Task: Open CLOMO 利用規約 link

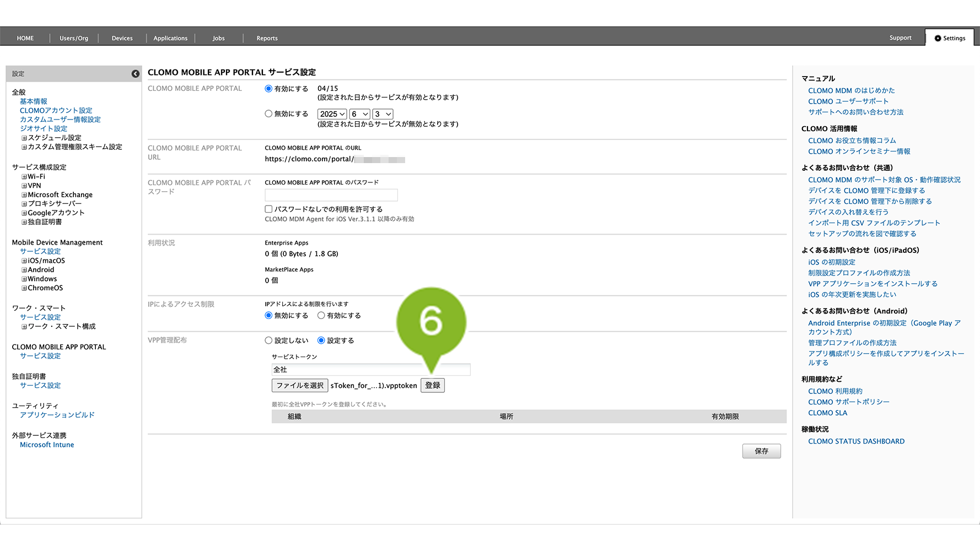Action: [x=835, y=391]
